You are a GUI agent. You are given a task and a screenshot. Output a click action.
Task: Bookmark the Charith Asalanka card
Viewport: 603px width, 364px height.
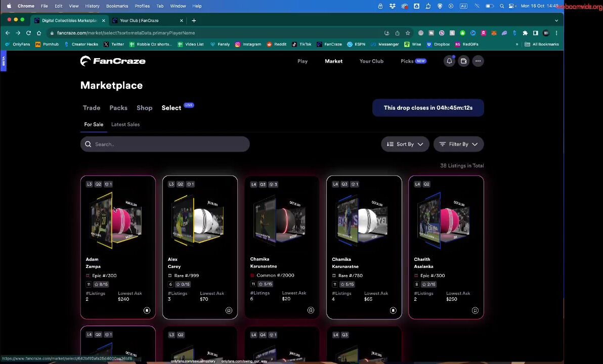click(x=475, y=310)
